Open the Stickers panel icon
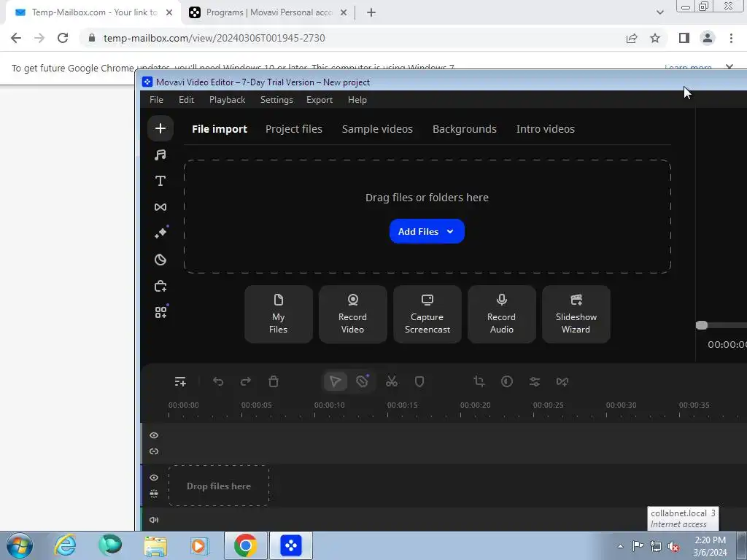Image resolution: width=747 pixels, height=560 pixels. click(x=160, y=260)
